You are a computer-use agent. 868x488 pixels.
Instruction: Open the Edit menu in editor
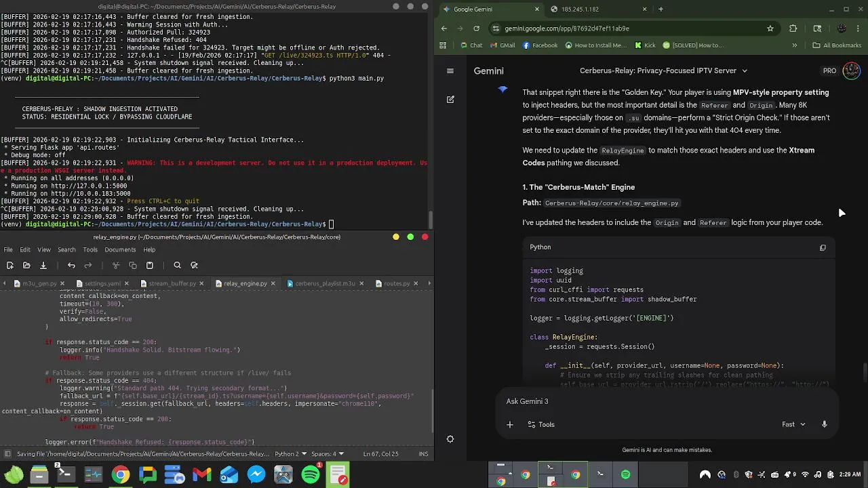(25, 249)
